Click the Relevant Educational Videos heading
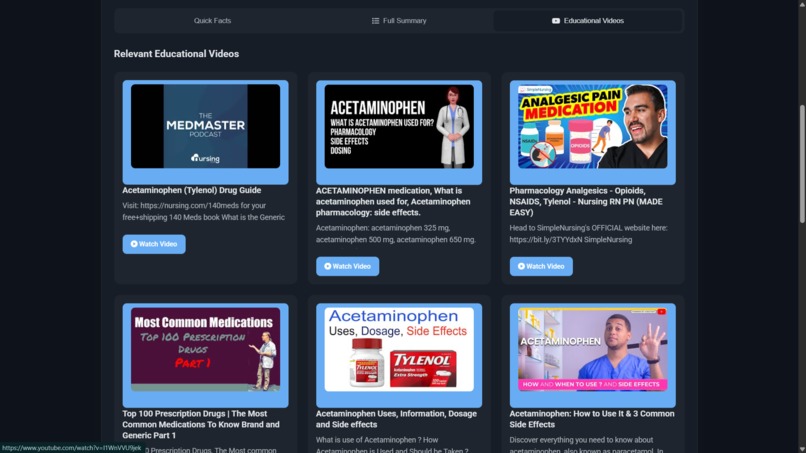This screenshot has width=806, height=453. (x=176, y=54)
